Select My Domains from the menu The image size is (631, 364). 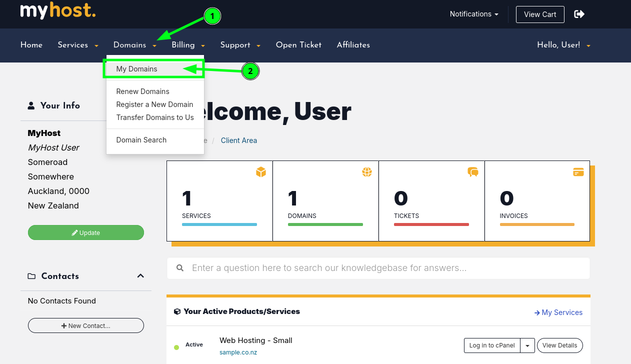pyautogui.click(x=136, y=69)
